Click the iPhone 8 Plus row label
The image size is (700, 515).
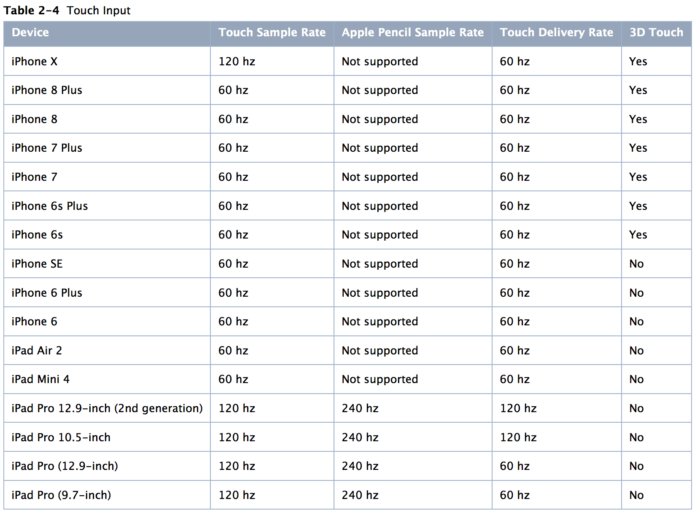click(49, 90)
